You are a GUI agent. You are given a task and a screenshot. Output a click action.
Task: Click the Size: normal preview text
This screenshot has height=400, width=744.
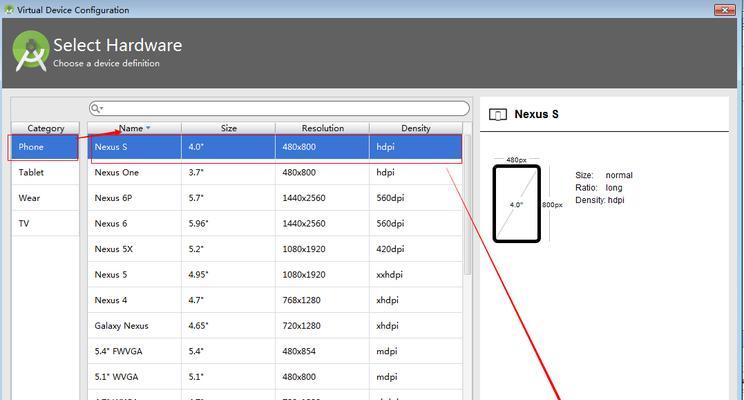tap(604, 175)
